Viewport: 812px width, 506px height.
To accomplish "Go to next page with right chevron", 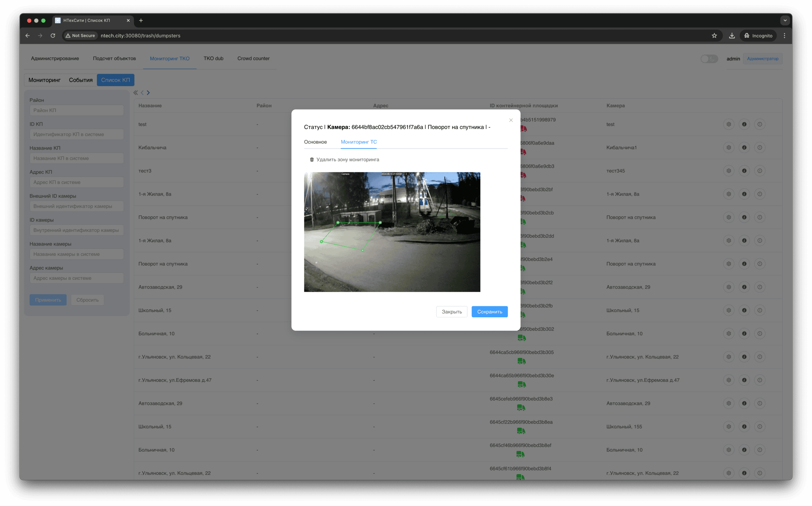I will click(x=148, y=93).
